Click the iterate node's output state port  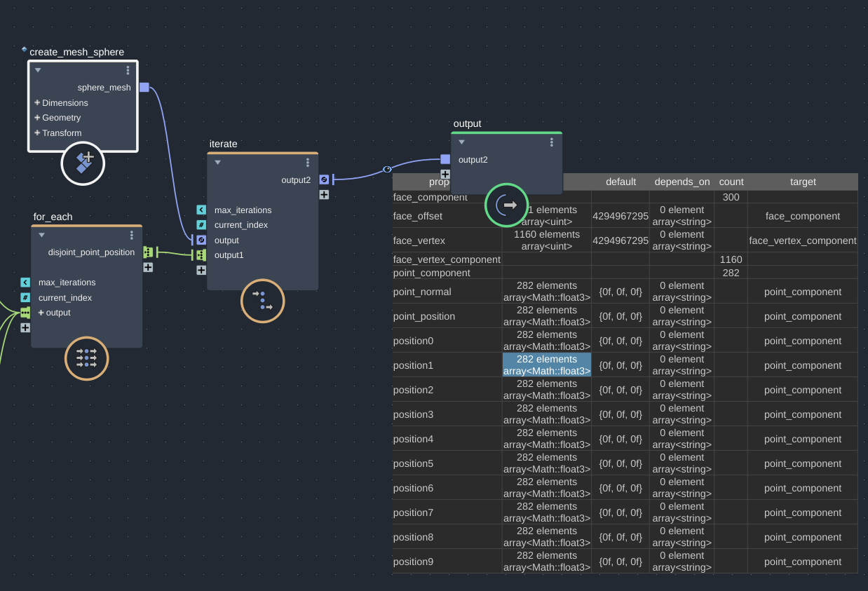[x=201, y=240]
